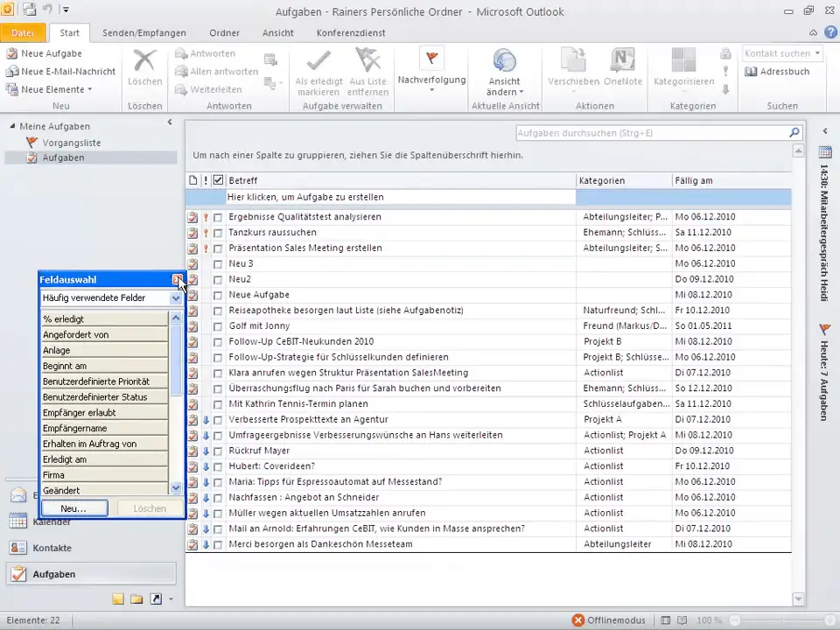
Task: Click the Neu... button in Feldauswahl
Action: [x=73, y=508]
